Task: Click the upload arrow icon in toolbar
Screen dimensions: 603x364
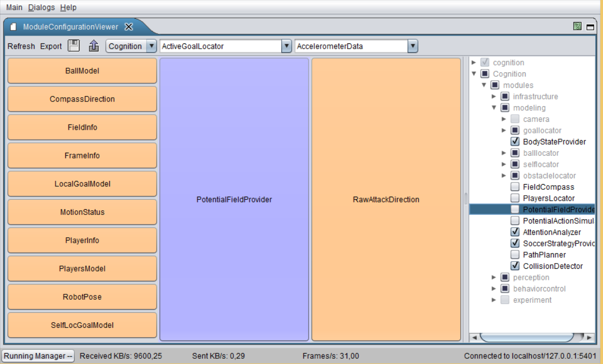Action: [x=94, y=46]
